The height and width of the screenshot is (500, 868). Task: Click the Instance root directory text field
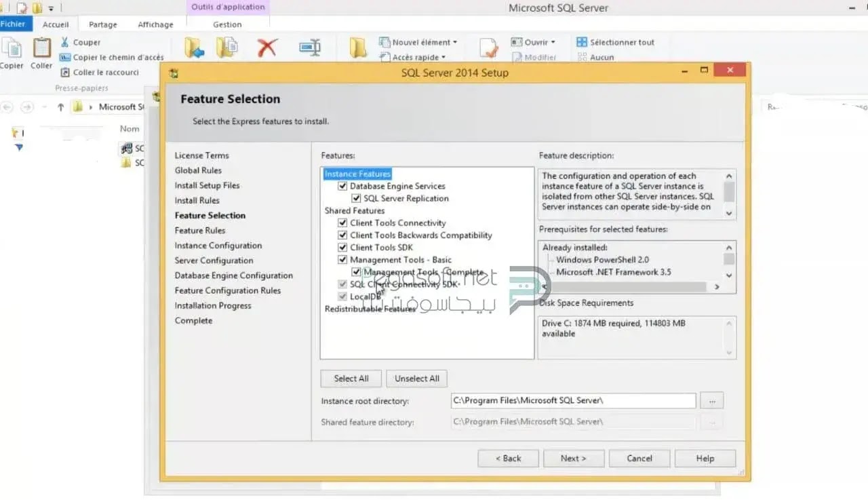(573, 401)
